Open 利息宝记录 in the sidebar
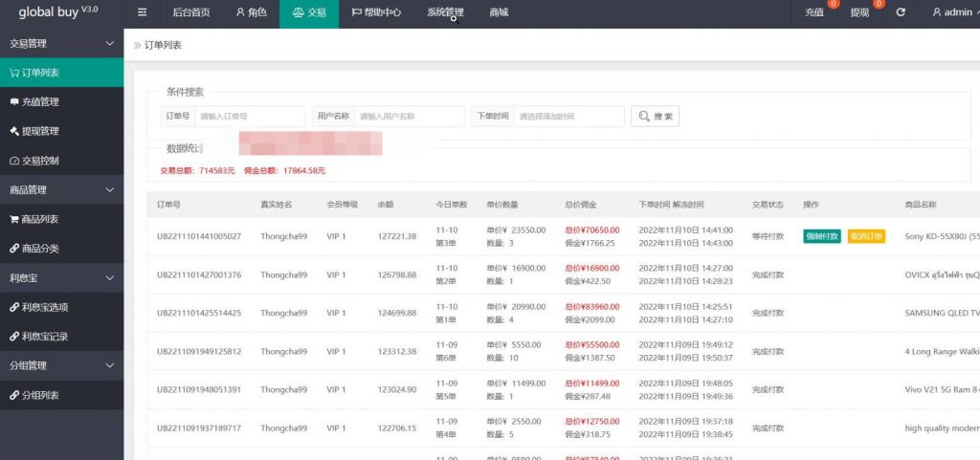The height and width of the screenshot is (460, 980). pos(62,337)
